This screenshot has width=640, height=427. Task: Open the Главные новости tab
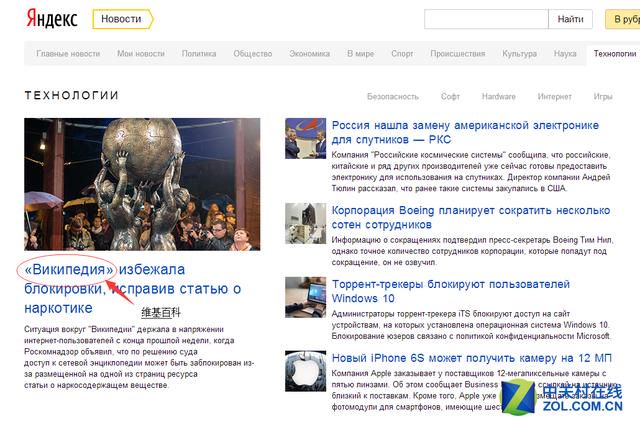click(x=68, y=53)
